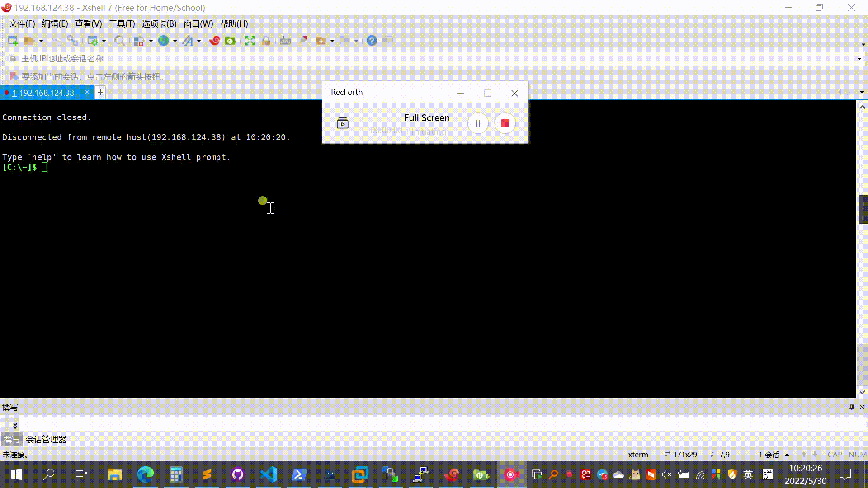Screen dimensions: 868x488
Task: Click the host address input field
Action: (x=434, y=59)
